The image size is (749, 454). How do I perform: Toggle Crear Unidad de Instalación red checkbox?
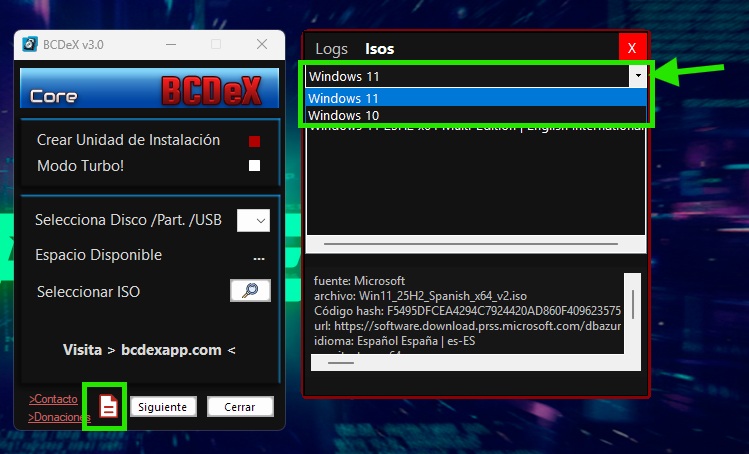255,141
